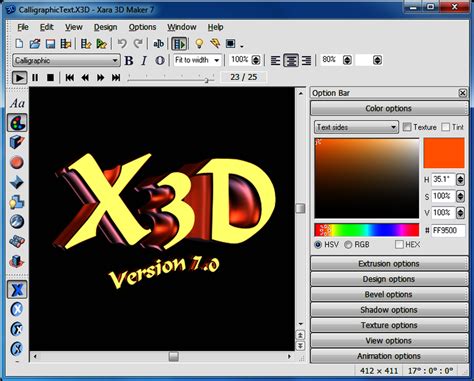
Task: Expand Shadow options panel
Action: click(389, 310)
